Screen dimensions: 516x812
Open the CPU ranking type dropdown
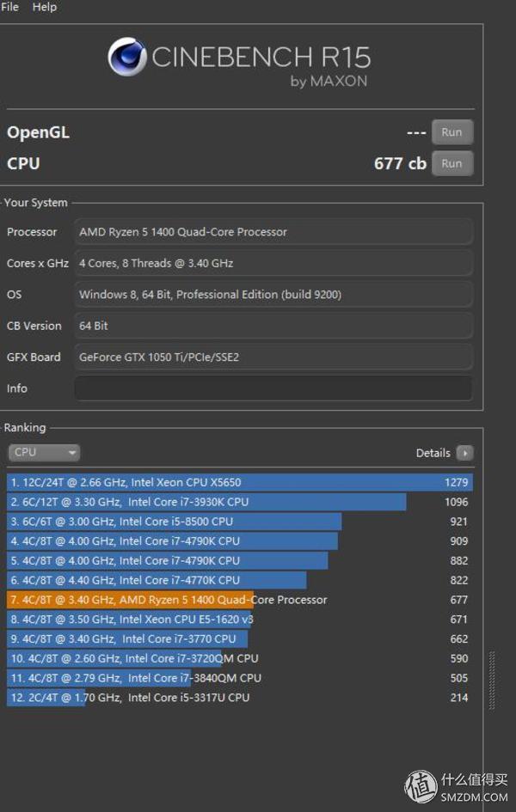point(44,452)
